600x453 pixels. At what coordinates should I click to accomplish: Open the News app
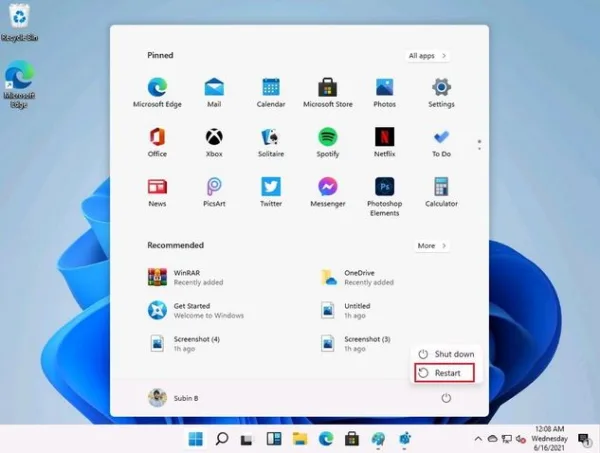pos(157,192)
